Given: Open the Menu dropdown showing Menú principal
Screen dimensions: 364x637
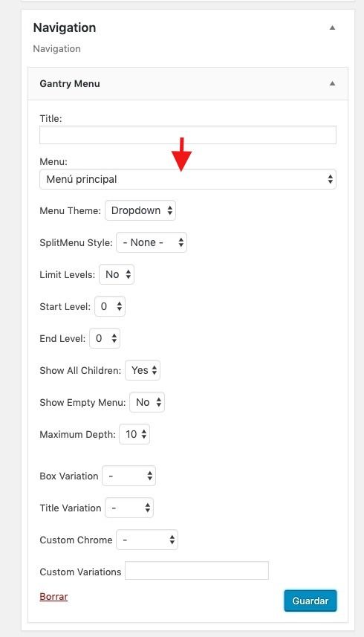Looking at the screenshot, I should tap(188, 179).
